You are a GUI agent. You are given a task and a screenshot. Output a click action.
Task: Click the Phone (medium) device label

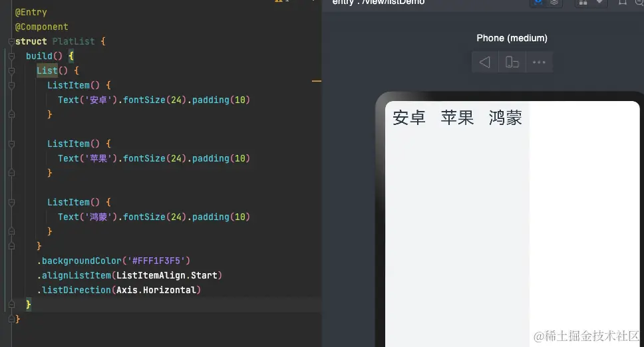point(512,38)
